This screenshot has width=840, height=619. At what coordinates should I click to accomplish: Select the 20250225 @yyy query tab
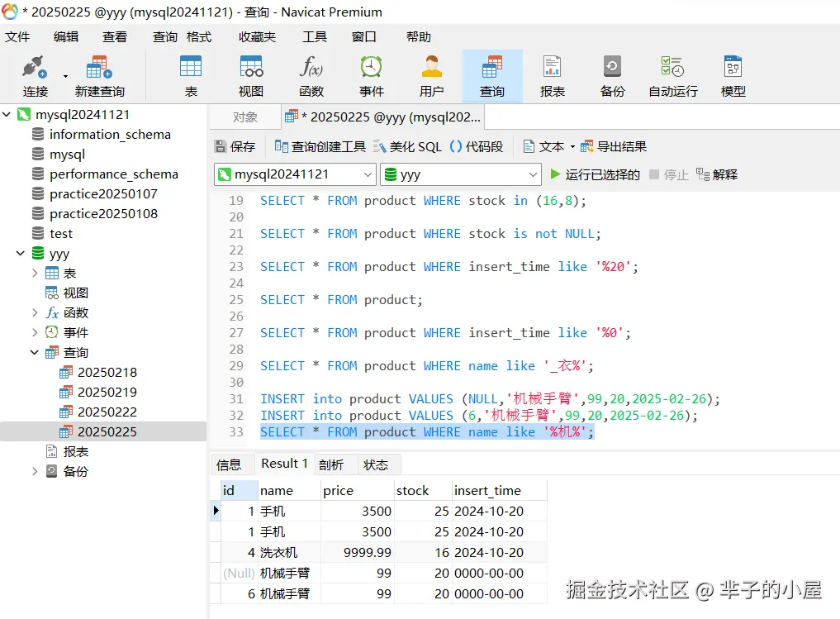pyautogui.click(x=383, y=117)
